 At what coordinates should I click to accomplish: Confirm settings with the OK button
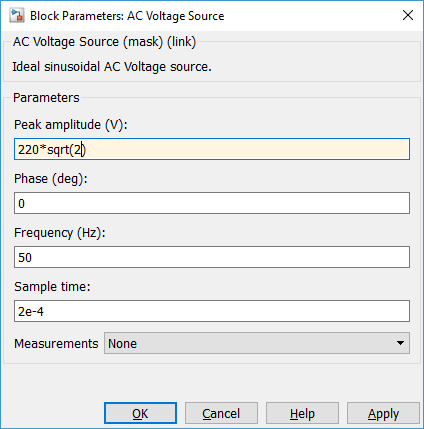(x=140, y=413)
